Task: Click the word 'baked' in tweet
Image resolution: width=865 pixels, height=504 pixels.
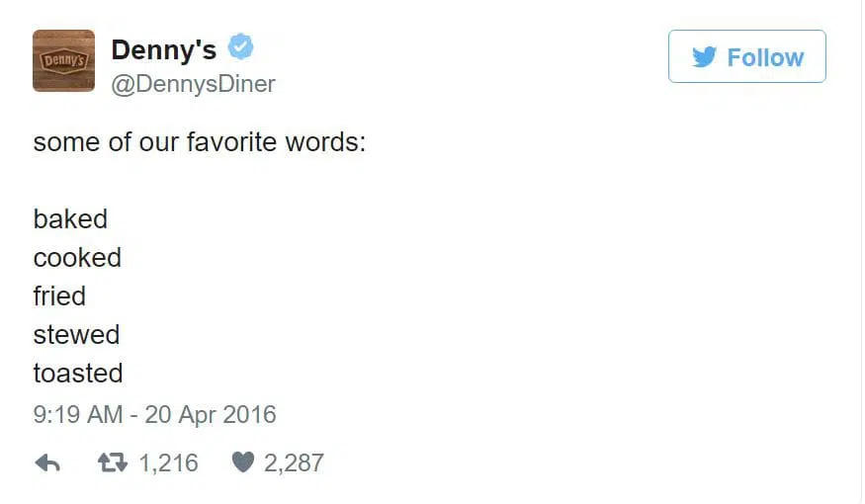Action: point(70,219)
